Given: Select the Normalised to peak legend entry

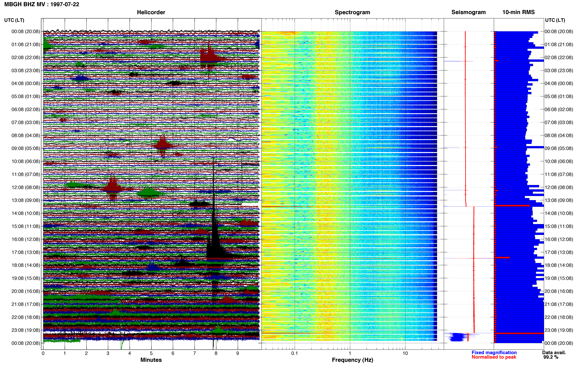Looking at the screenshot, I should 494,357.
